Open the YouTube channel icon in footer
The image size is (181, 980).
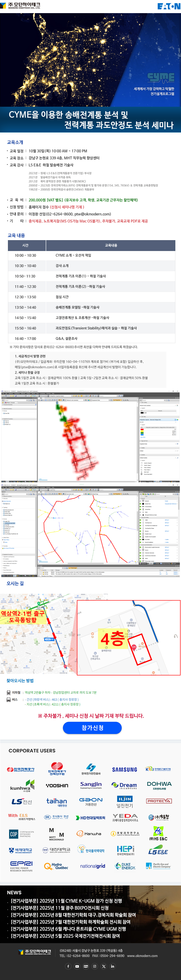pyautogui.click(x=77, y=966)
